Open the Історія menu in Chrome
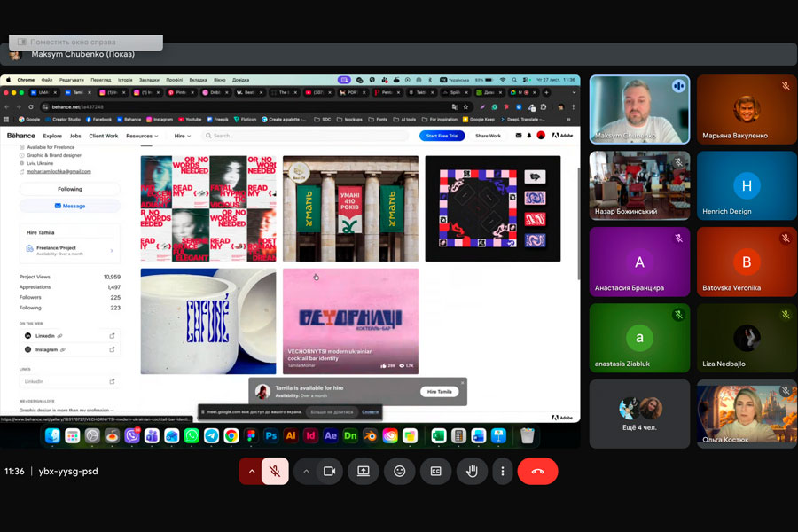This screenshot has width=798, height=532. point(125,80)
